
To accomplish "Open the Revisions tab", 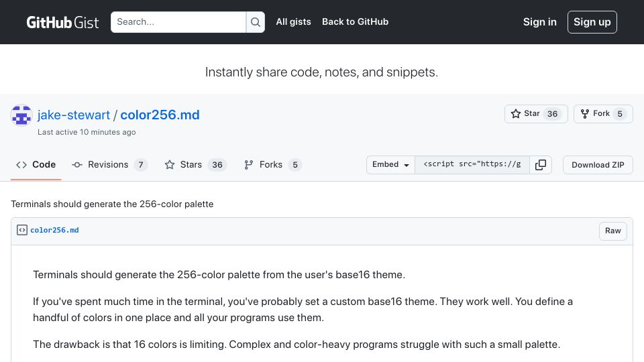I will tap(109, 165).
